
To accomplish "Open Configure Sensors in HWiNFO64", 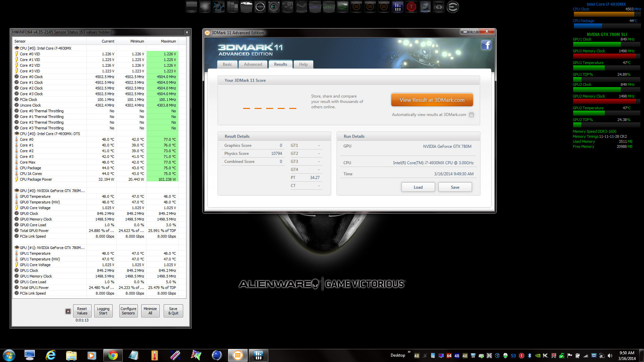I will coord(128,311).
